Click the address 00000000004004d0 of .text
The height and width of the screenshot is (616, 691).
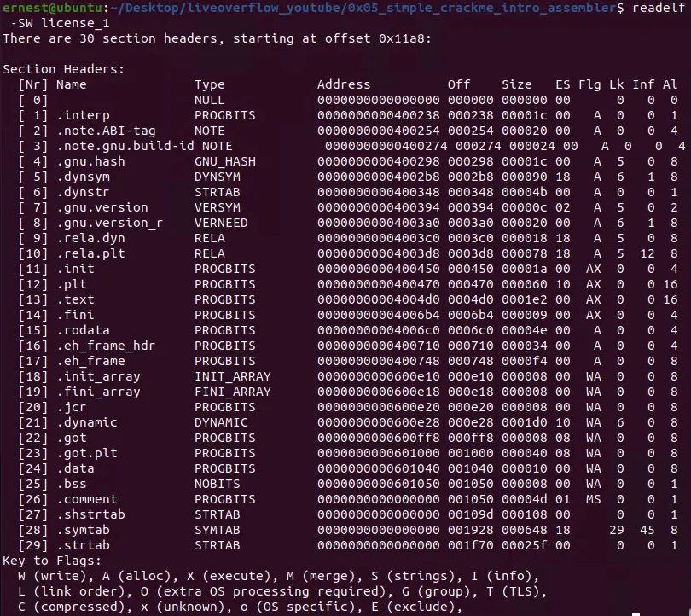379,299
